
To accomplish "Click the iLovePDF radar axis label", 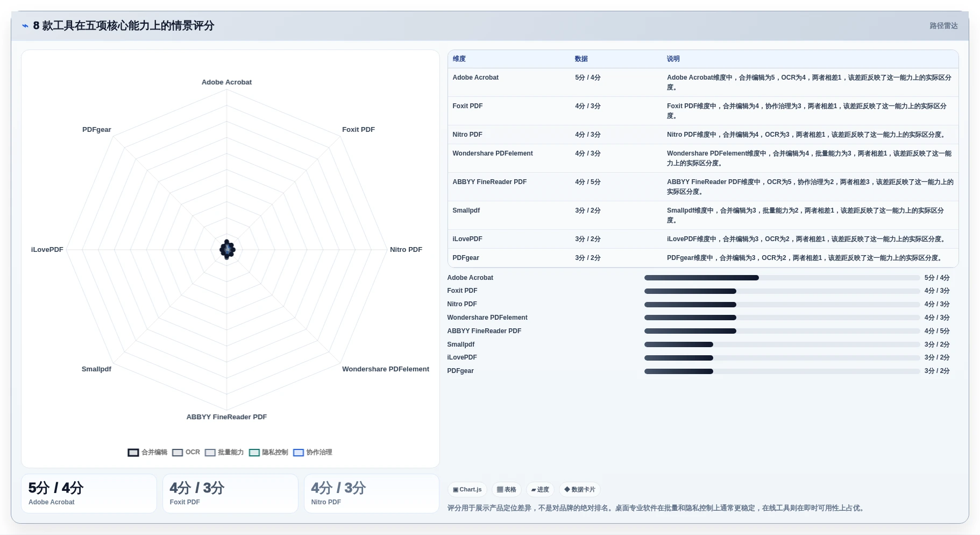I will pyautogui.click(x=47, y=250).
